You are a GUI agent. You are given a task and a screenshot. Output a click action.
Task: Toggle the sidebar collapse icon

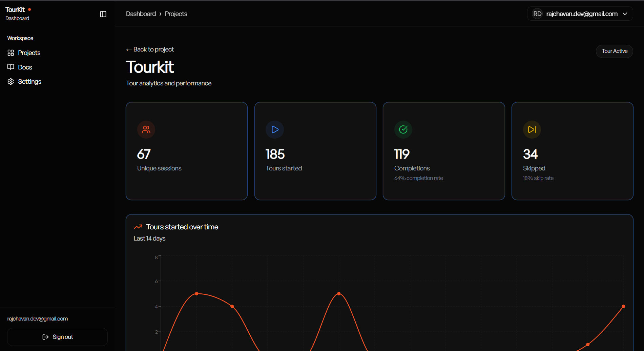click(x=103, y=14)
